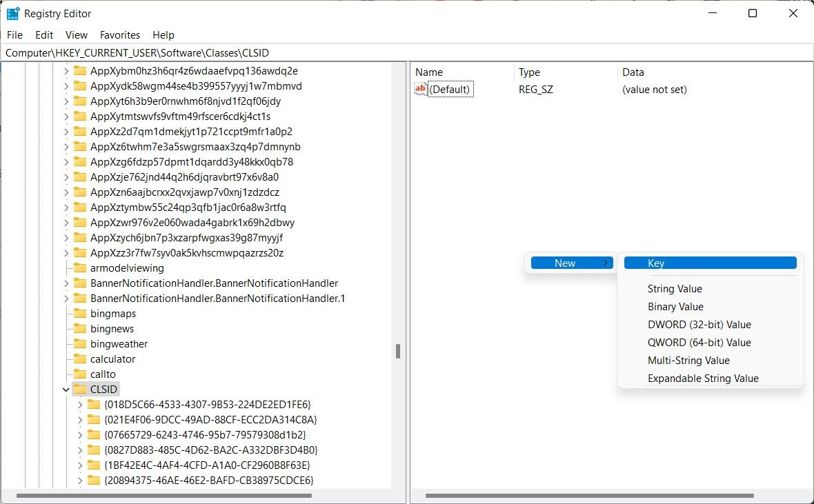This screenshot has width=814, height=504.
Task: Select DWORD (32-bit) Value option
Action: pyautogui.click(x=700, y=324)
